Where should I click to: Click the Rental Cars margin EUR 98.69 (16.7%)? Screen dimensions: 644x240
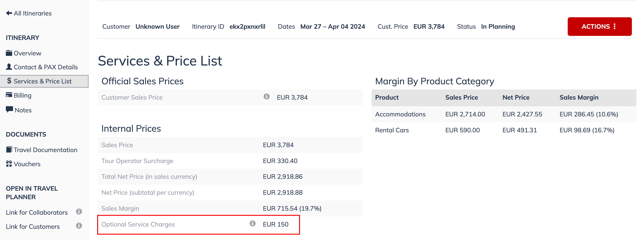pyautogui.click(x=587, y=130)
